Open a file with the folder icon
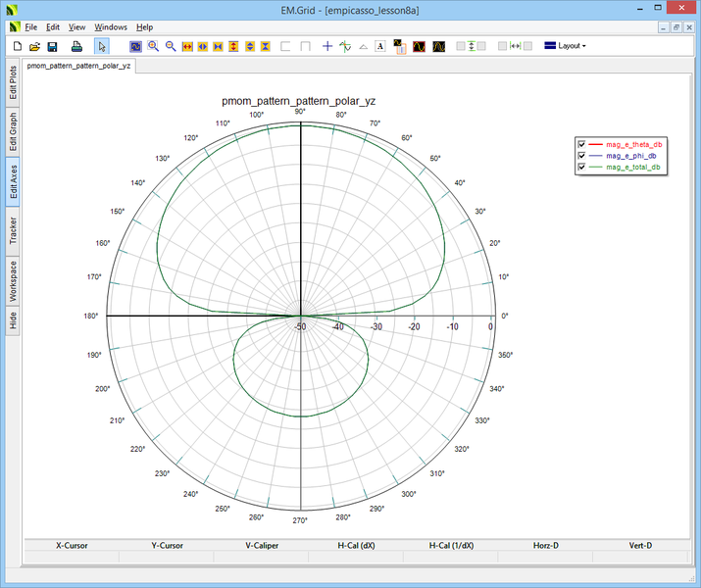 point(34,46)
